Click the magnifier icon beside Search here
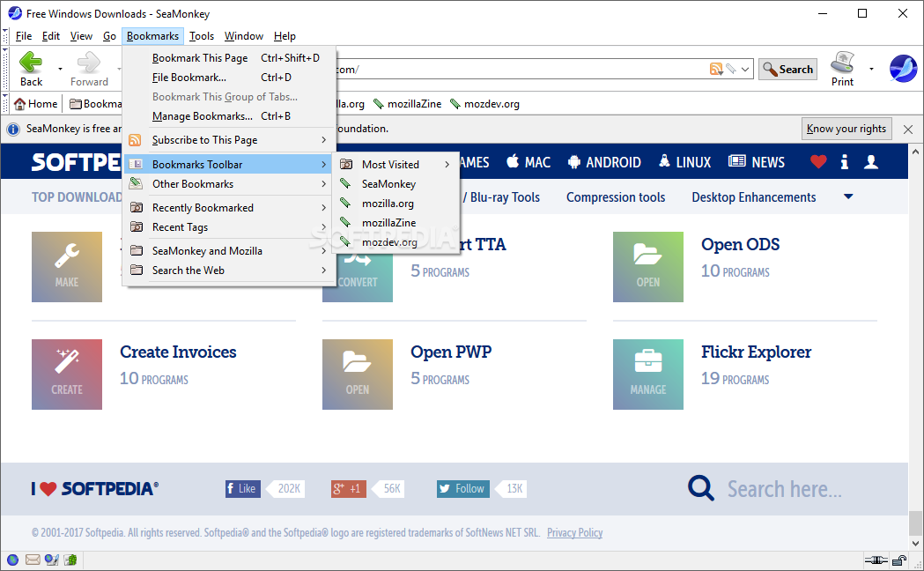The width and height of the screenshot is (924, 571). tap(700, 488)
